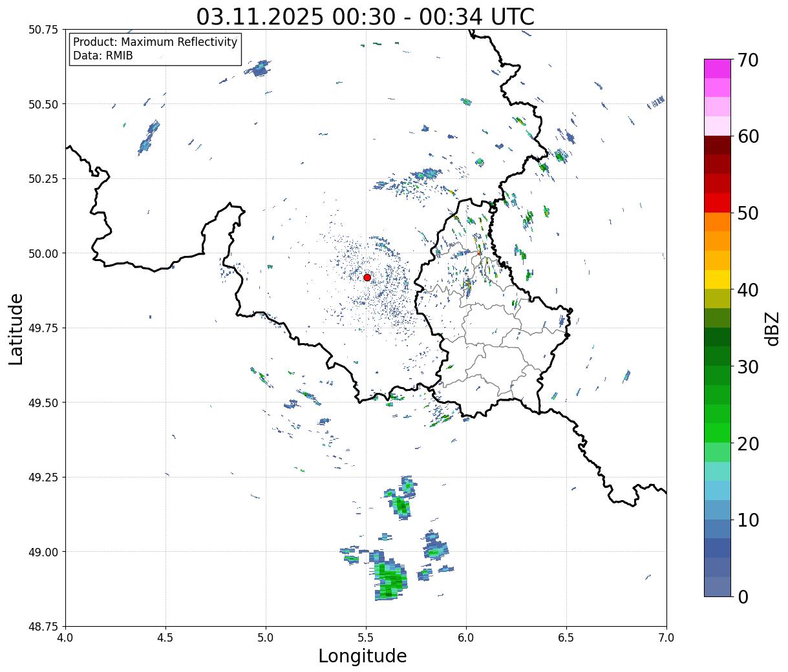The width and height of the screenshot is (788, 672).
Task: Click the 20 tick on colorbar
Action: click(747, 443)
